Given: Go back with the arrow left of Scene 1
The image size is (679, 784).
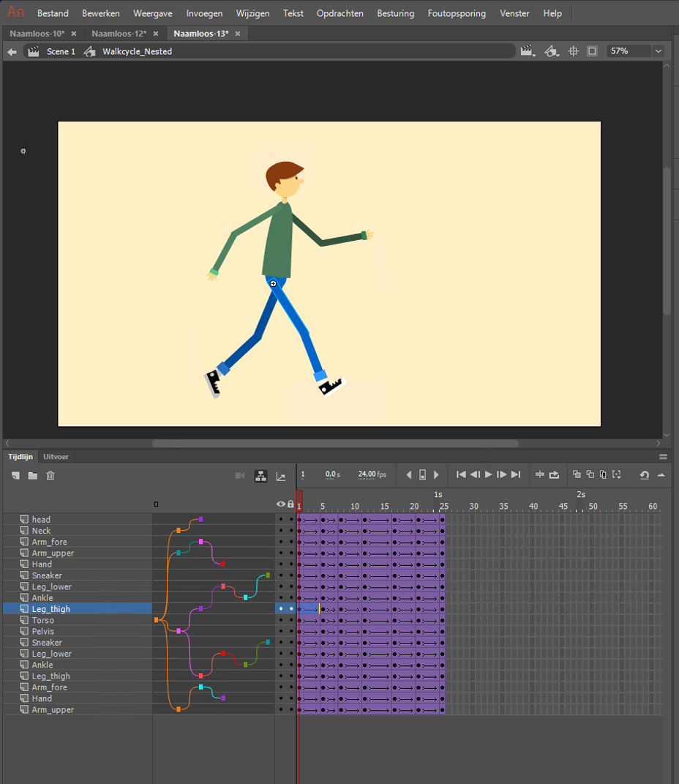Looking at the screenshot, I should point(12,51).
